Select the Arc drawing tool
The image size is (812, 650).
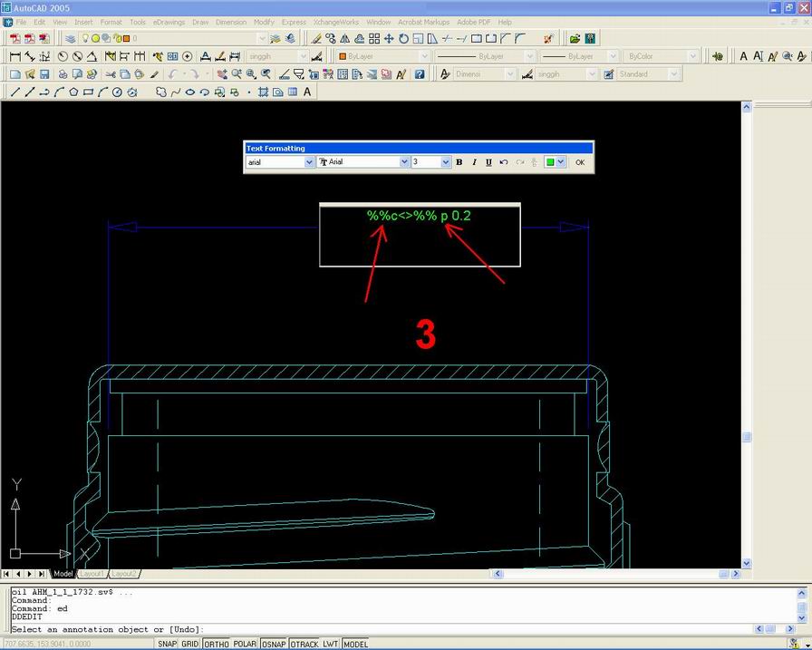[104, 92]
